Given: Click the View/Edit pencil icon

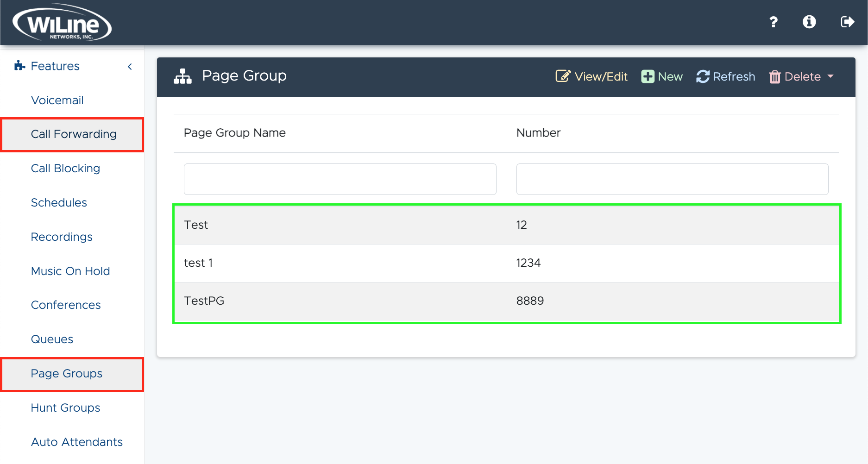Looking at the screenshot, I should (x=563, y=76).
